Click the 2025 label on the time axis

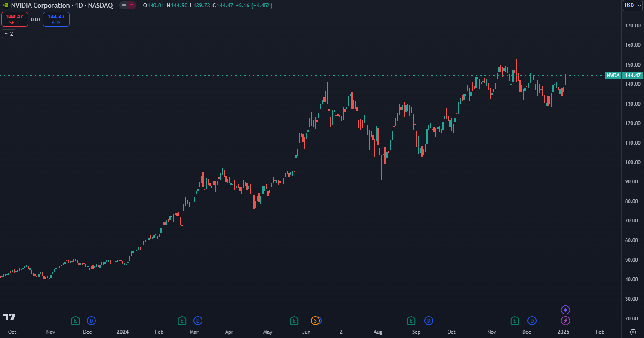pyautogui.click(x=563, y=332)
